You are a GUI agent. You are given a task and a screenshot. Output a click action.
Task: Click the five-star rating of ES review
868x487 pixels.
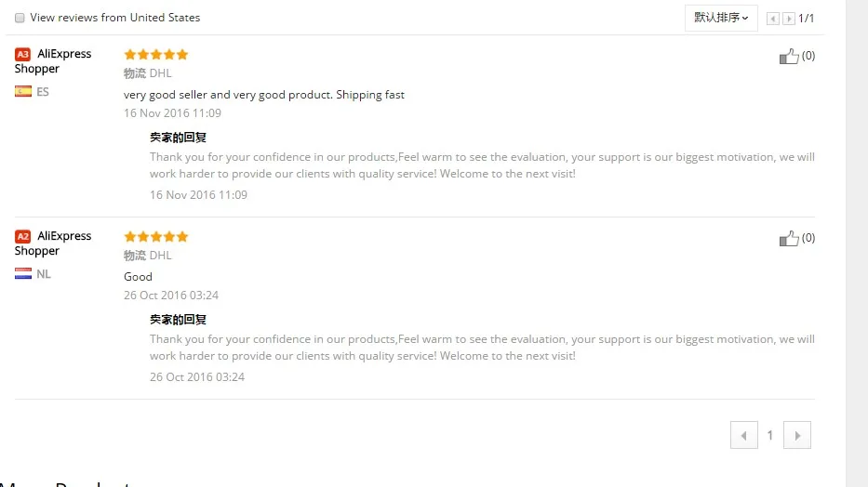pyautogui.click(x=156, y=54)
